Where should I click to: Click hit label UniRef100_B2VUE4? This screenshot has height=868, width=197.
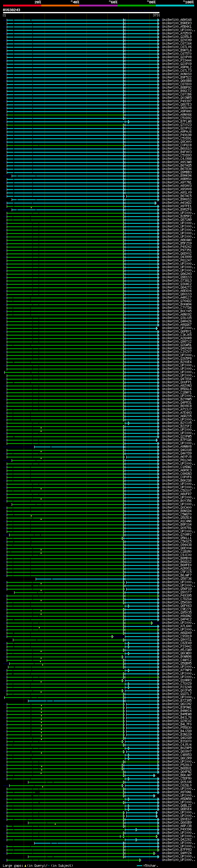[x=177, y=362]
